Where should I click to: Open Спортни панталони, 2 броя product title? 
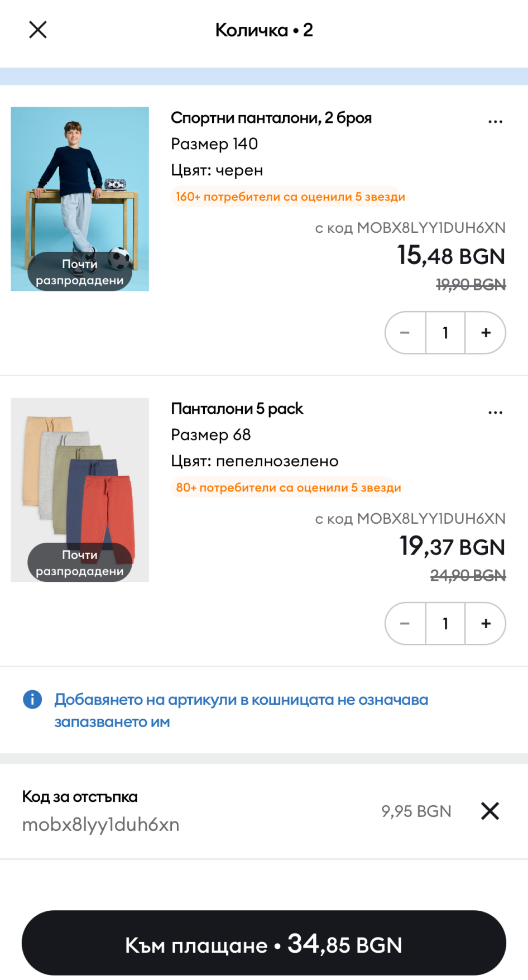[x=271, y=118]
